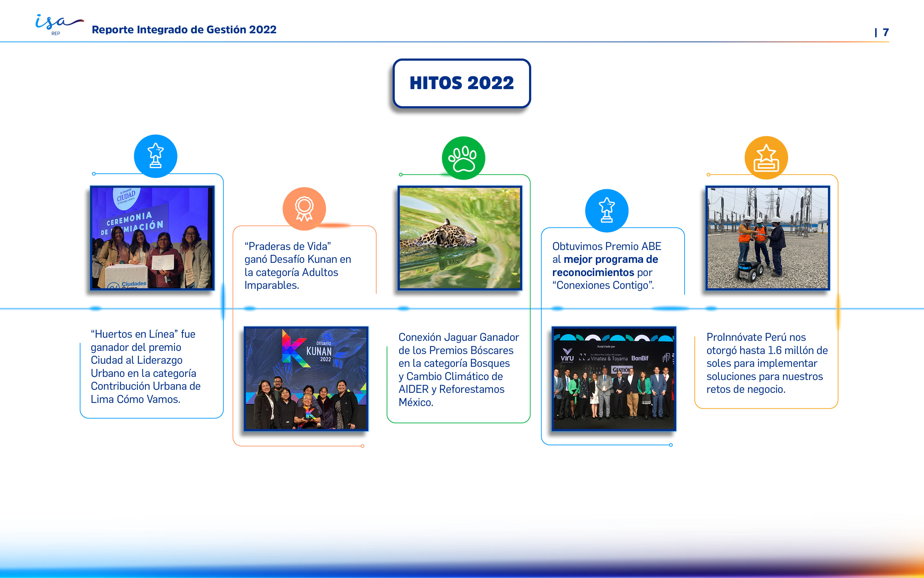Screen dimensions: 924x578
Task: Click the blue trophy icon above Premio ABE text
Action: [607, 210]
